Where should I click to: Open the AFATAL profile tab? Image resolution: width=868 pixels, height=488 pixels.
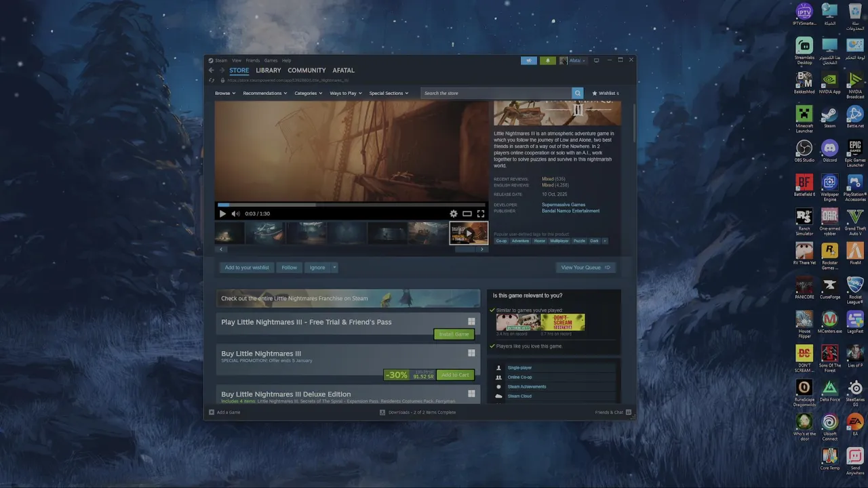(343, 70)
